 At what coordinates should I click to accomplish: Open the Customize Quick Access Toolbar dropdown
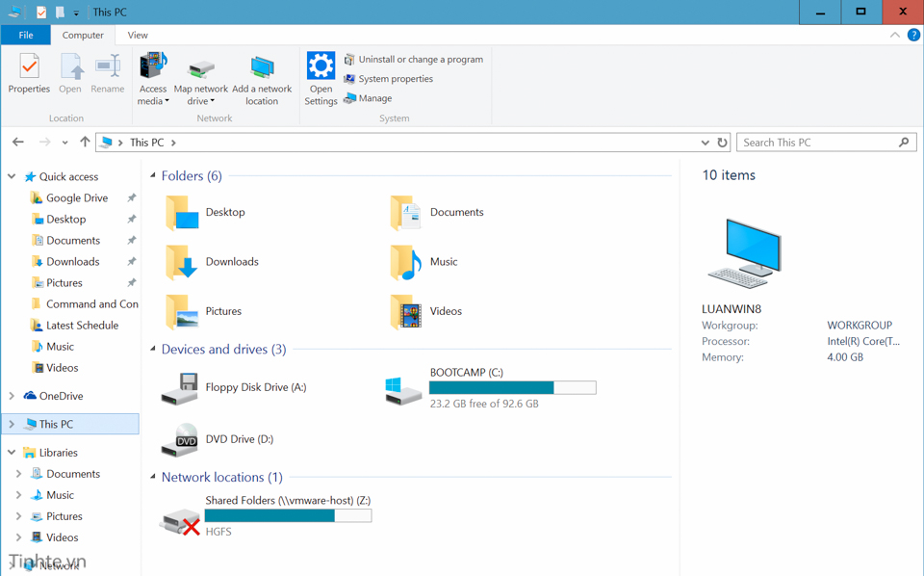point(76,13)
